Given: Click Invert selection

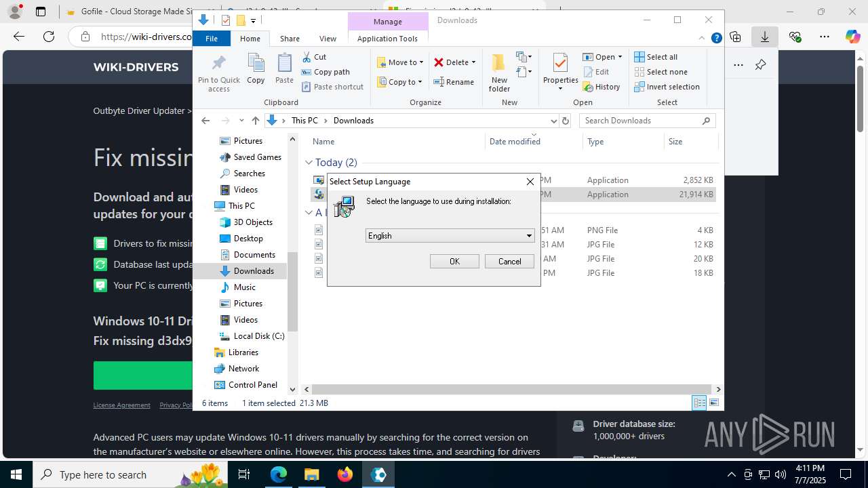Looking at the screenshot, I should coord(667,87).
